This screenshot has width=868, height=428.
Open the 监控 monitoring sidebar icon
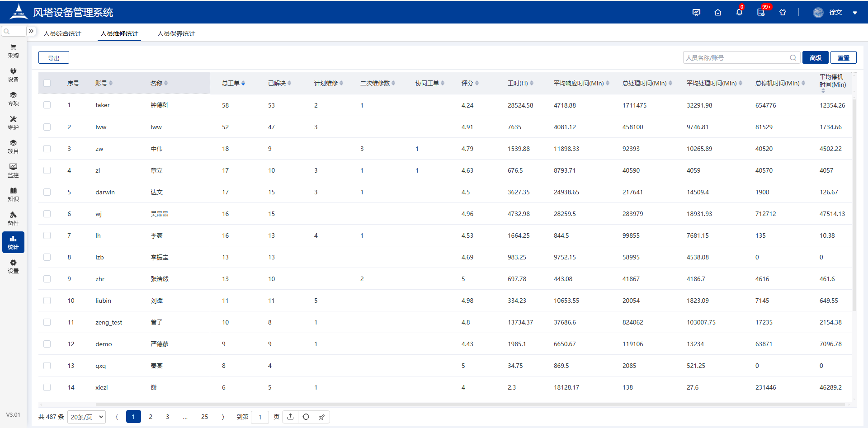click(x=13, y=170)
